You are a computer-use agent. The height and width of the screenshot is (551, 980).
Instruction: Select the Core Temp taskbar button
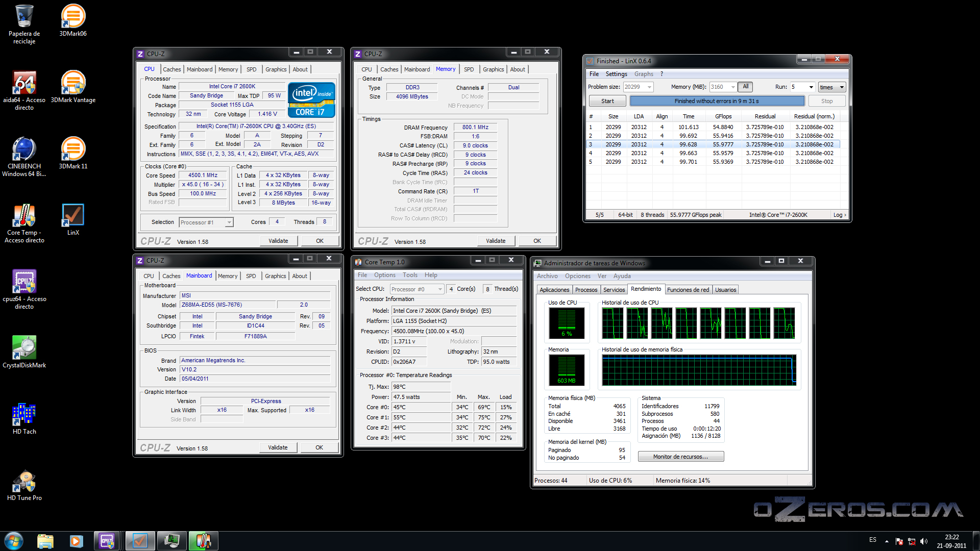coord(203,541)
